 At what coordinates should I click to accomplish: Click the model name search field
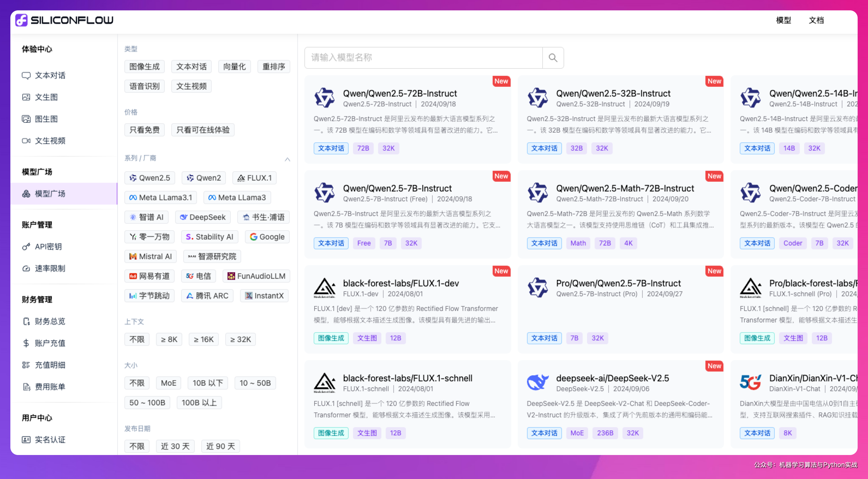(423, 58)
